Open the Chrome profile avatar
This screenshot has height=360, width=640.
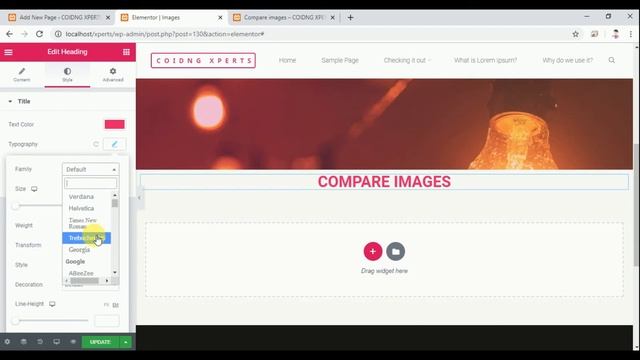[x=615, y=34]
